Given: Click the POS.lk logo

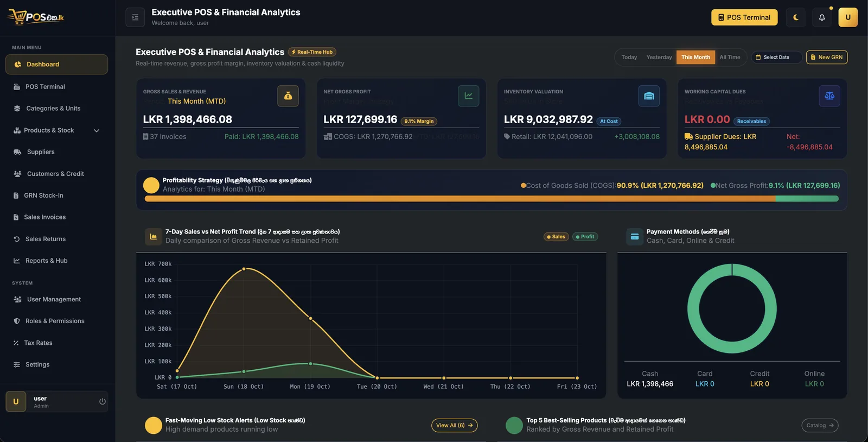Looking at the screenshot, I should [x=36, y=17].
